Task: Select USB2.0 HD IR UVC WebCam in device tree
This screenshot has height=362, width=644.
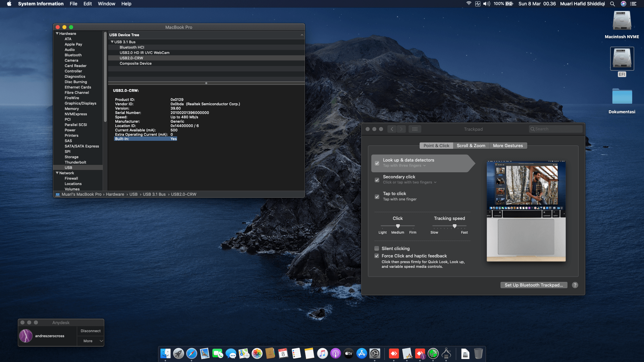Action: 145,53
